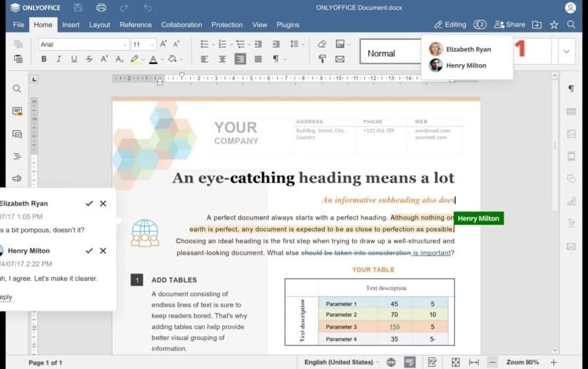Select English (United States) language
This screenshot has width=588, height=369.
339,362
